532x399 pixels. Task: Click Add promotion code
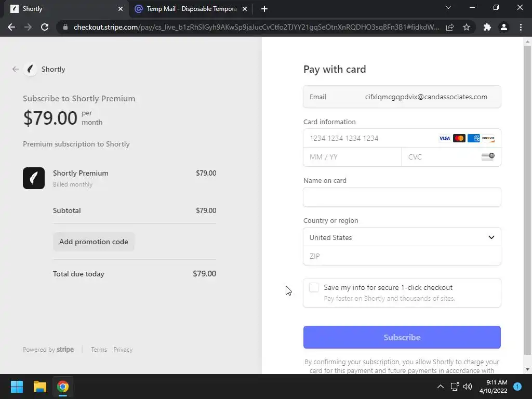[x=94, y=242]
